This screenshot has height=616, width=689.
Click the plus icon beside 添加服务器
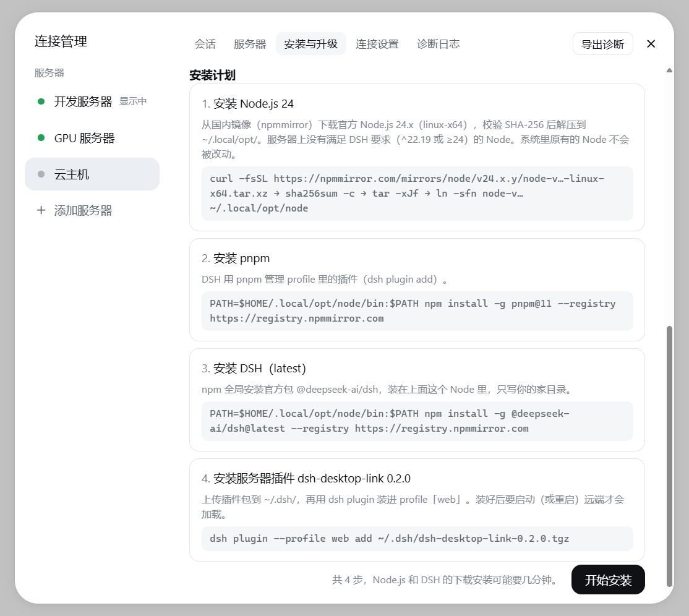41,210
